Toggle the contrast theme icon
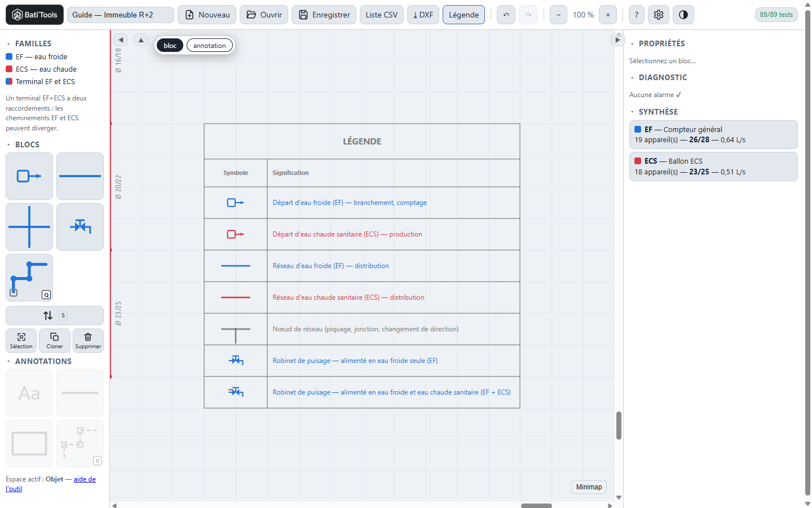812x508 pixels. tap(683, 15)
